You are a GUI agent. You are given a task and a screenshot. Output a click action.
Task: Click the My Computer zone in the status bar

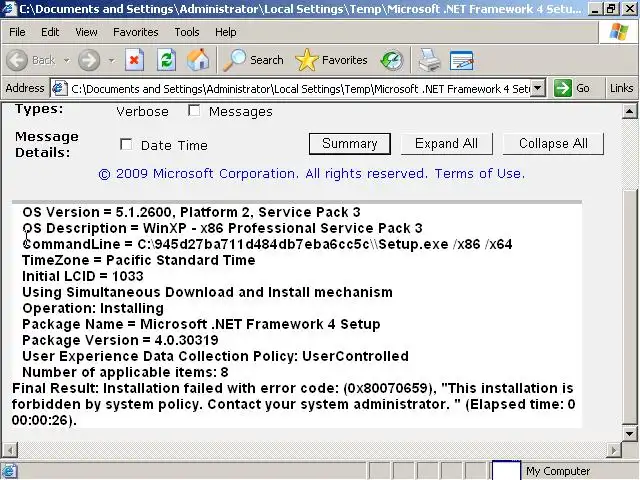(x=558, y=471)
